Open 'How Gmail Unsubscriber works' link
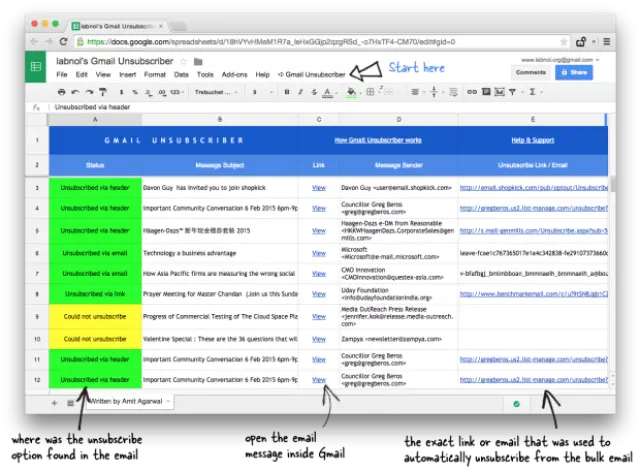This screenshot has height=471, width=640. point(378,140)
